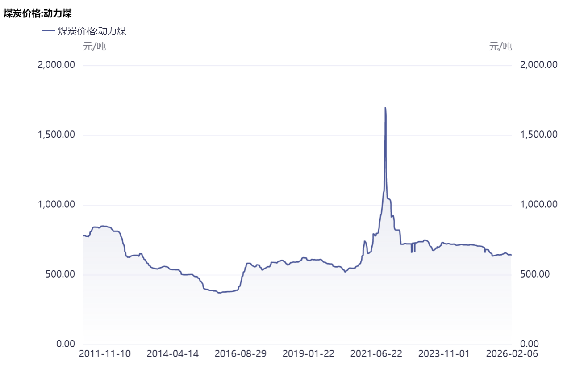
Task: Select the 2021-06-22 x-axis date label
Action: tap(376, 354)
